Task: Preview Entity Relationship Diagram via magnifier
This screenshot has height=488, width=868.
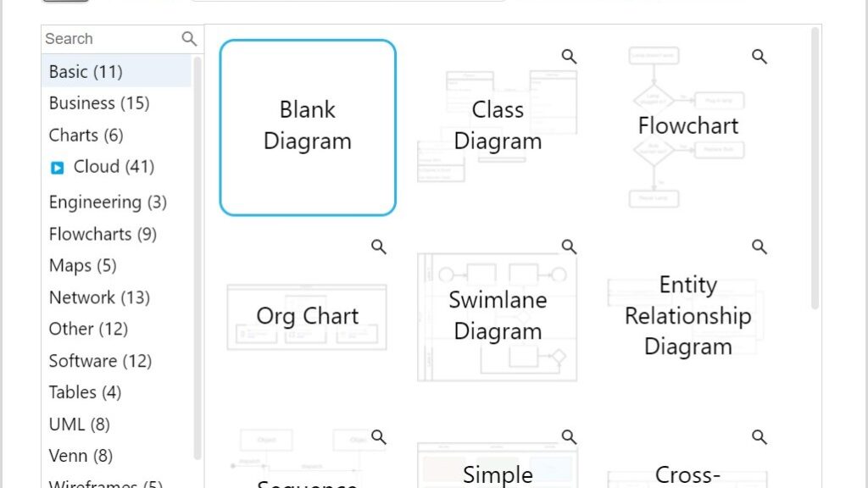Action: coord(759,247)
